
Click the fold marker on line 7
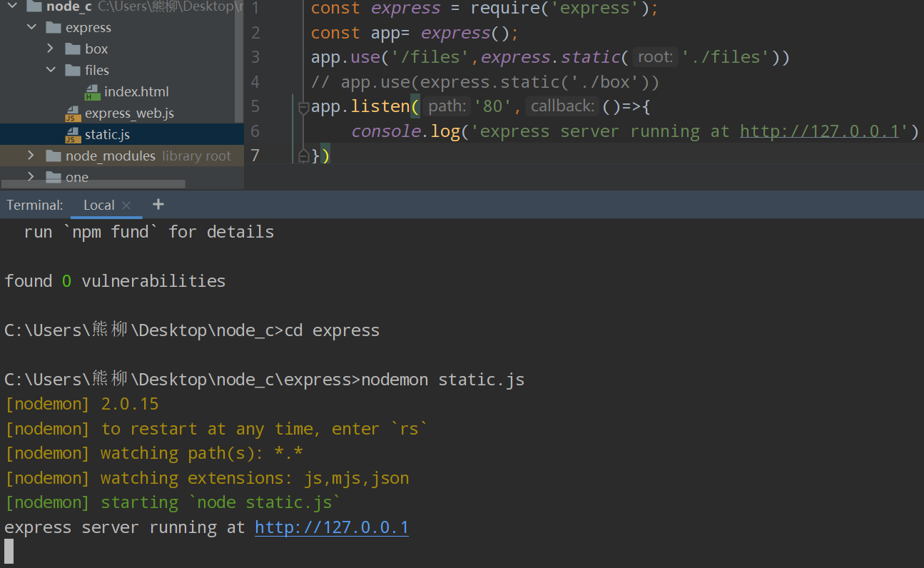[303, 155]
